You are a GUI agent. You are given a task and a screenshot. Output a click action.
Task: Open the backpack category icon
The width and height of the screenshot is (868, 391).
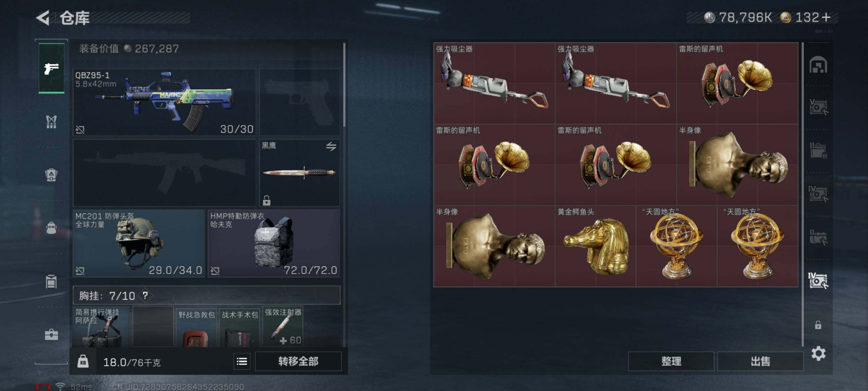pos(51,228)
